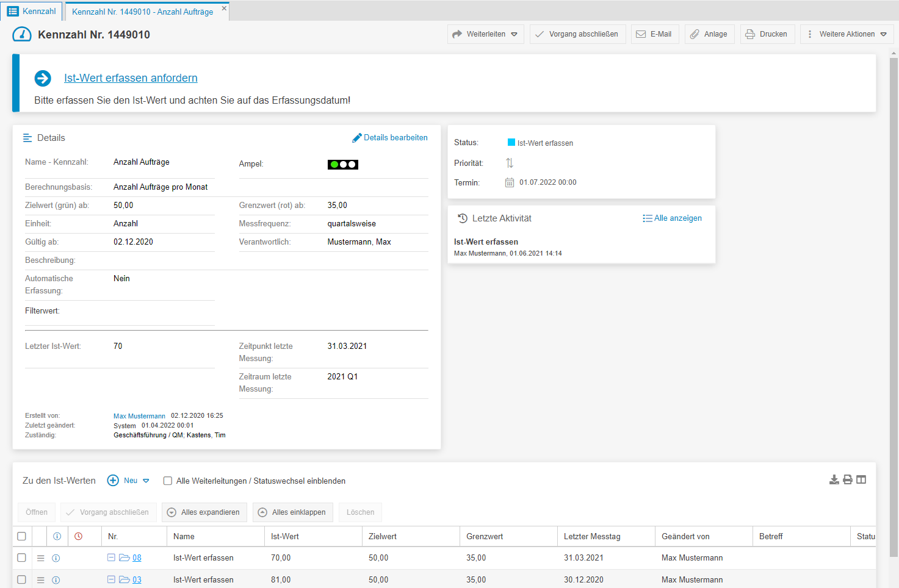Open the Ist-Wert erfassen anfordern link
The image size is (899, 588).
131,78
